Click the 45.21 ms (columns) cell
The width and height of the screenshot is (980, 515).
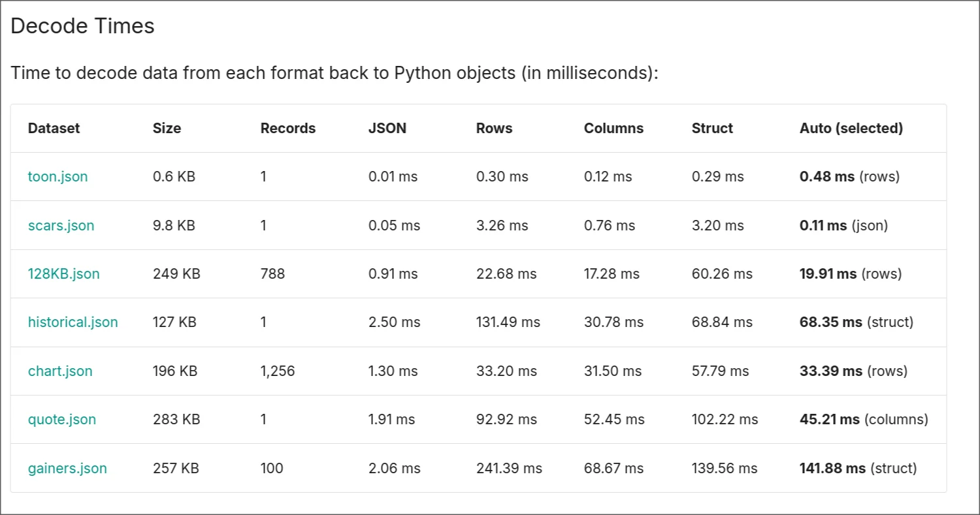(x=863, y=420)
